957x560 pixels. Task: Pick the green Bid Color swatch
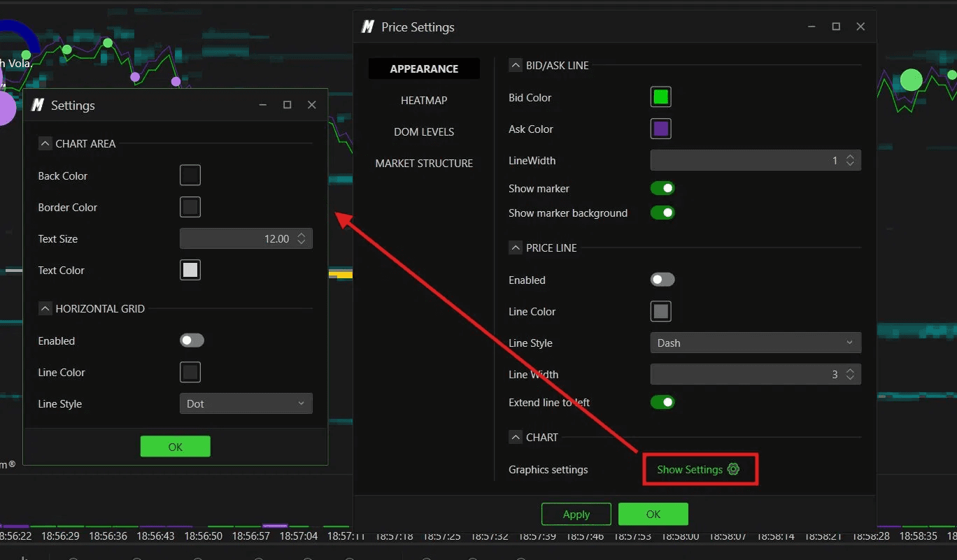(661, 97)
